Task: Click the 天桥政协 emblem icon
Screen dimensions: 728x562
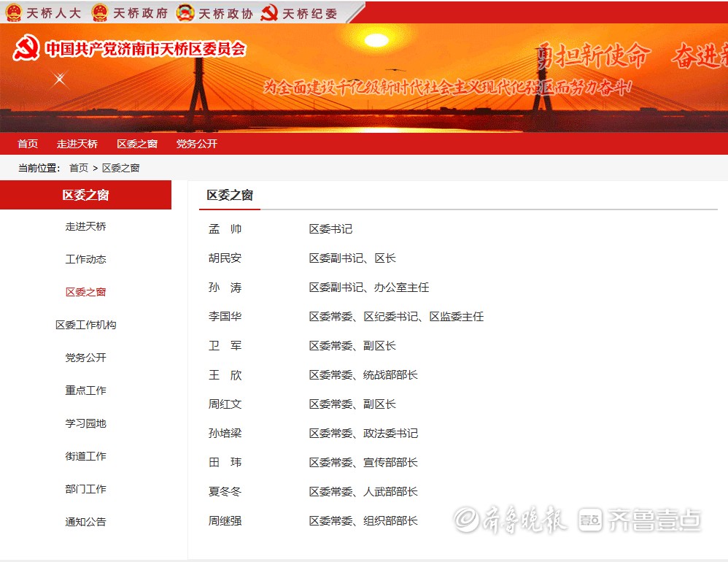Action: [185, 13]
